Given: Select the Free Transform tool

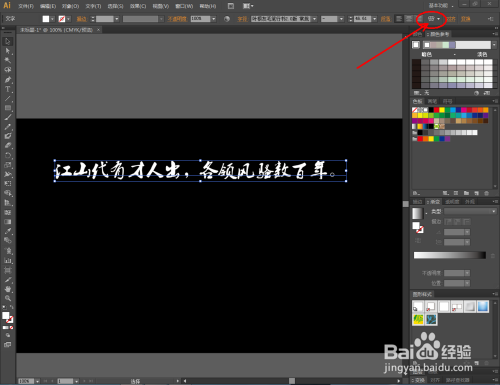Looking at the screenshot, I should pos(8,184).
